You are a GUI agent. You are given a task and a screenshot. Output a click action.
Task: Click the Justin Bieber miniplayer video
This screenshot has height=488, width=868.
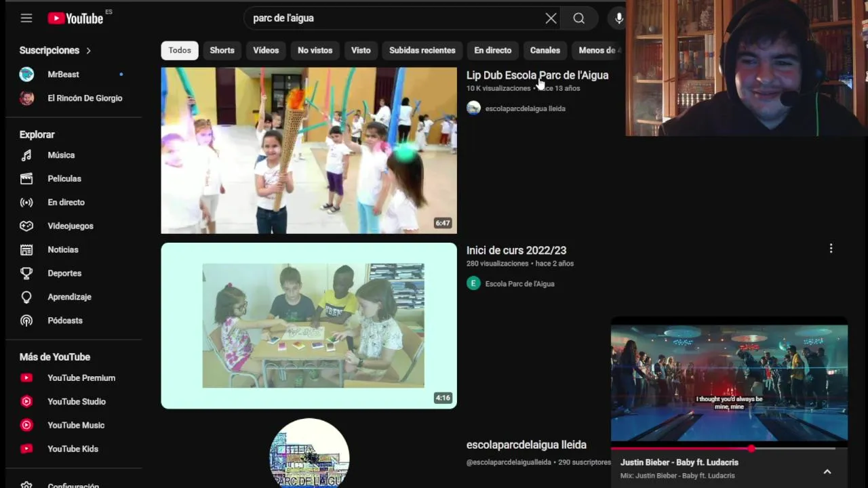point(729,384)
